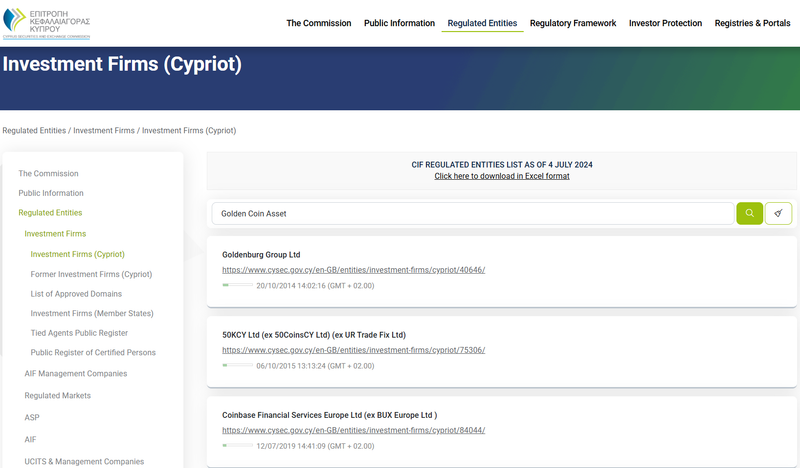Select Investment Firms sidebar item
This screenshot has height=468, width=800.
point(55,234)
